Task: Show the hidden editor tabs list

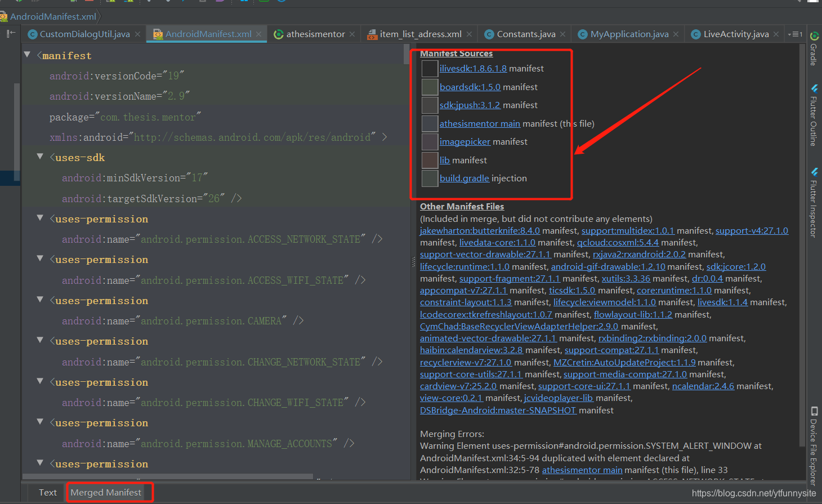Action: coord(795,34)
